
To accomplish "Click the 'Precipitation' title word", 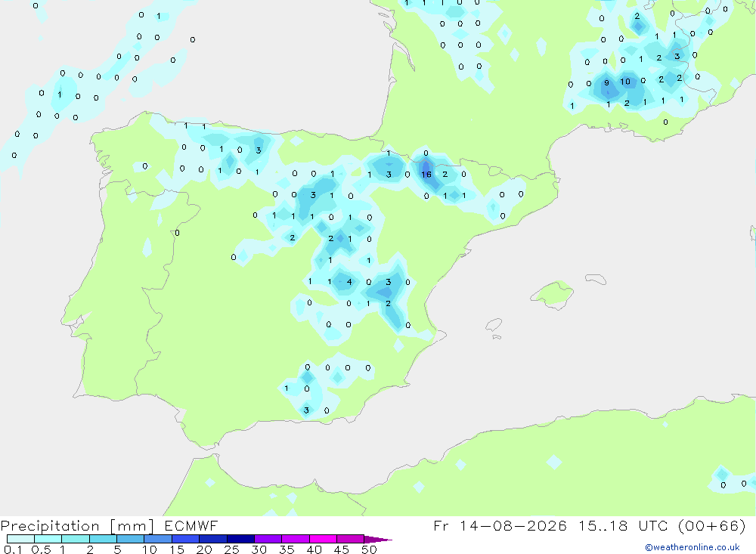I will tap(50, 526).
